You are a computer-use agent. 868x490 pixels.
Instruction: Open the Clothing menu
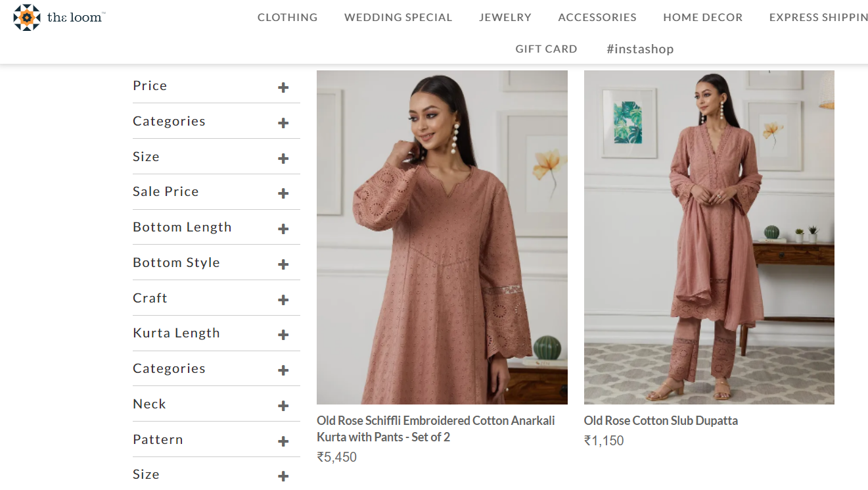[x=287, y=18]
